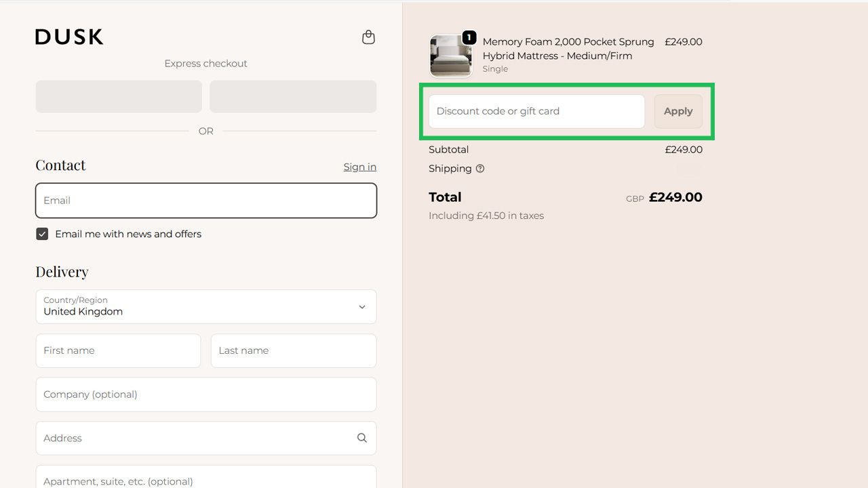Select the Last name field
868x488 pixels.
pyautogui.click(x=293, y=350)
